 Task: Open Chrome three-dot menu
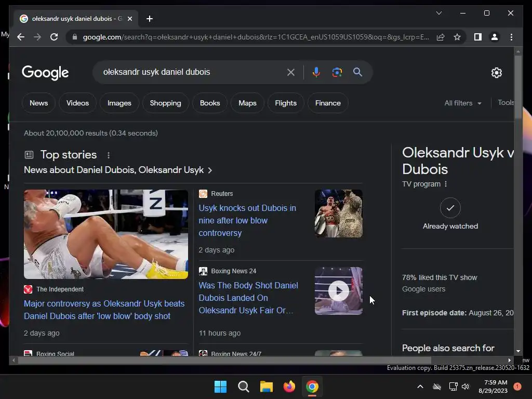pyautogui.click(x=511, y=37)
